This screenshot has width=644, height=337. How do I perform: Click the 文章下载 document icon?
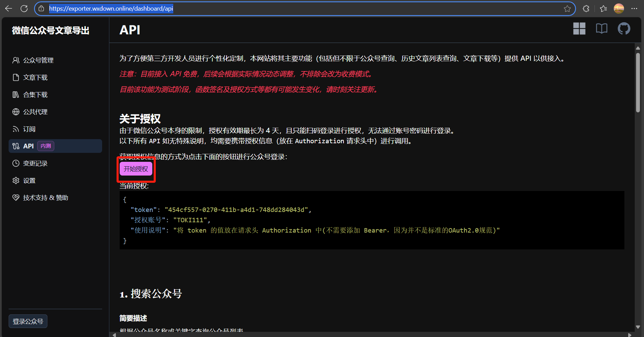click(x=16, y=77)
